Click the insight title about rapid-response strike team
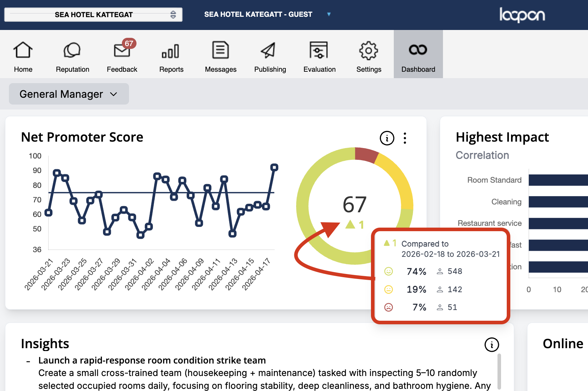588x391 pixels. [x=152, y=360]
